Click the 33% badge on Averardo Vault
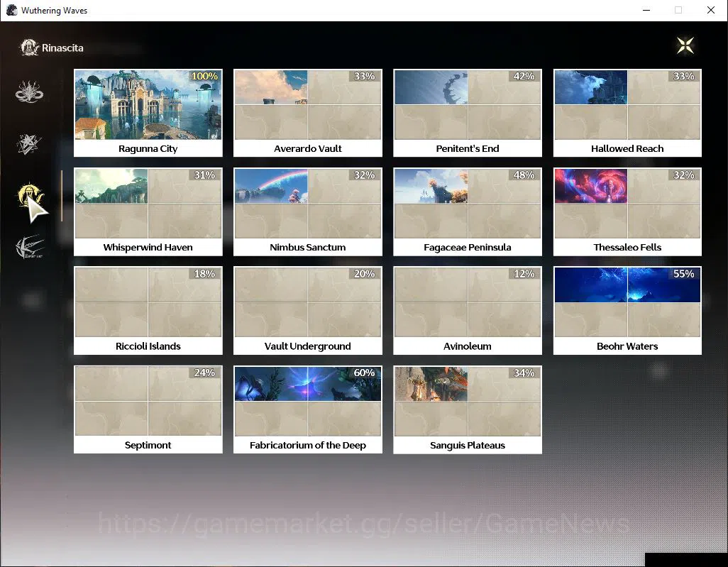This screenshot has height=567, width=728. 365,76
